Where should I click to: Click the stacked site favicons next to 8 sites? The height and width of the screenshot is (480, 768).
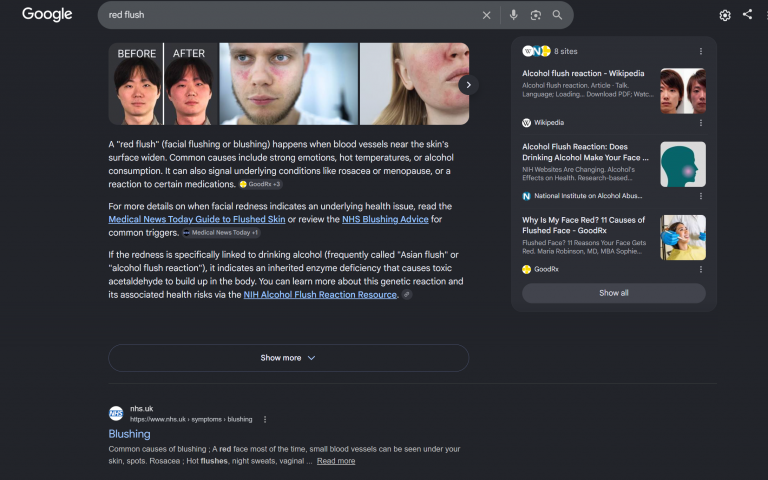click(x=536, y=51)
